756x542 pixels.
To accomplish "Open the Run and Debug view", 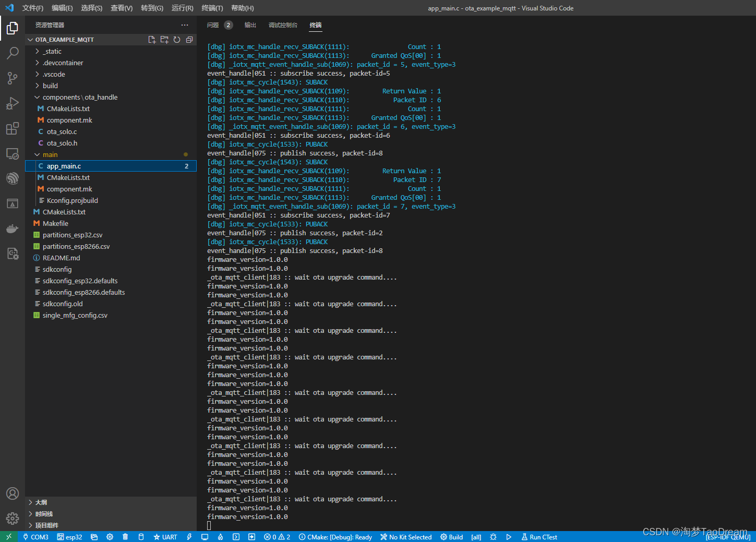I will click(13, 103).
